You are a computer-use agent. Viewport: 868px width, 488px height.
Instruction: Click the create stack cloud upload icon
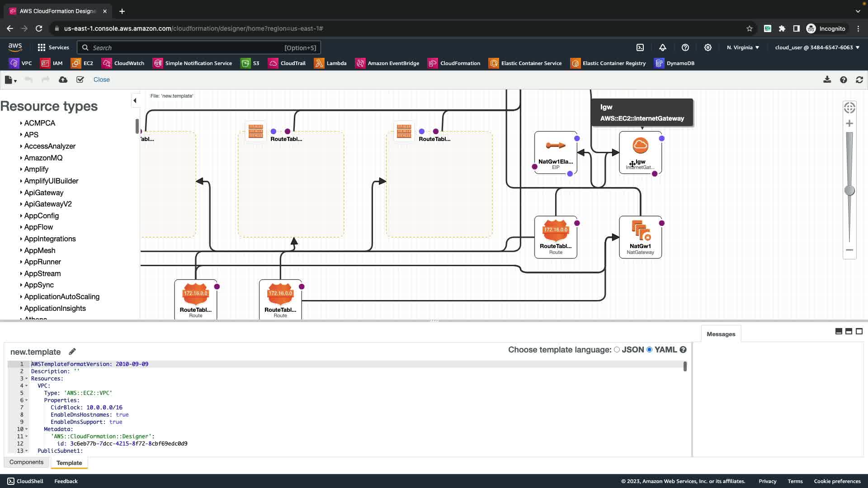[63, 80]
